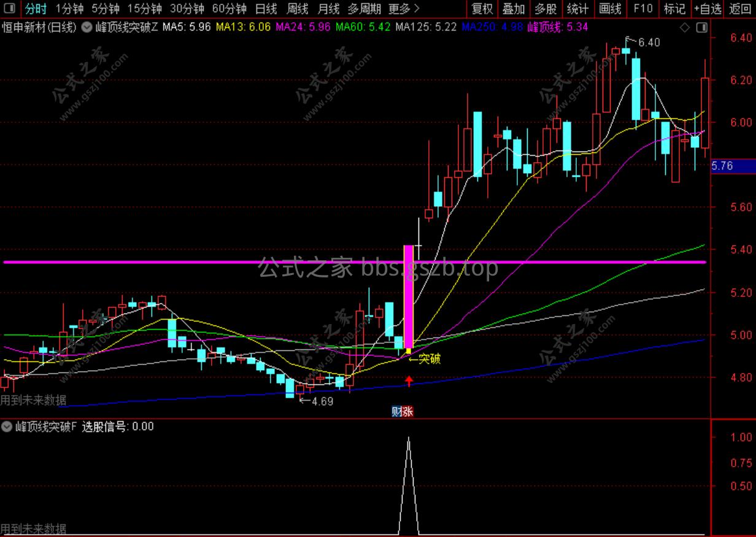The width and height of the screenshot is (756, 537).
Task: Click the 用到未来数据 notice in the main chart
Action: click(x=33, y=401)
